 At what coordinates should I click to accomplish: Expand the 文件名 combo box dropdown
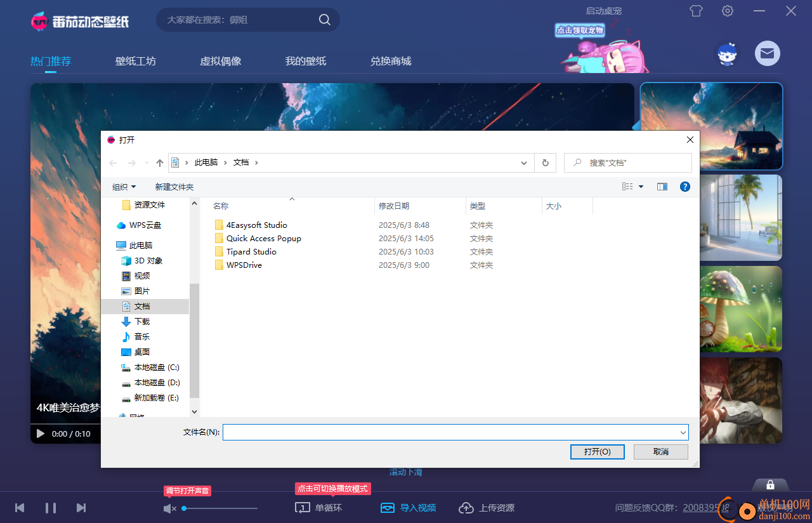pos(683,432)
